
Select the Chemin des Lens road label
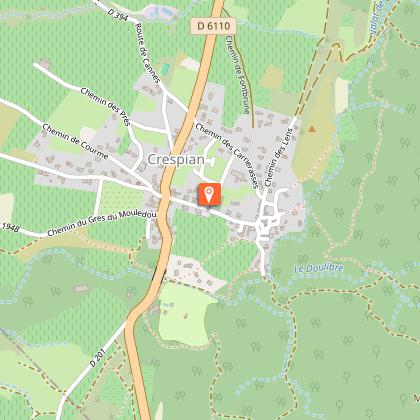(x=278, y=157)
